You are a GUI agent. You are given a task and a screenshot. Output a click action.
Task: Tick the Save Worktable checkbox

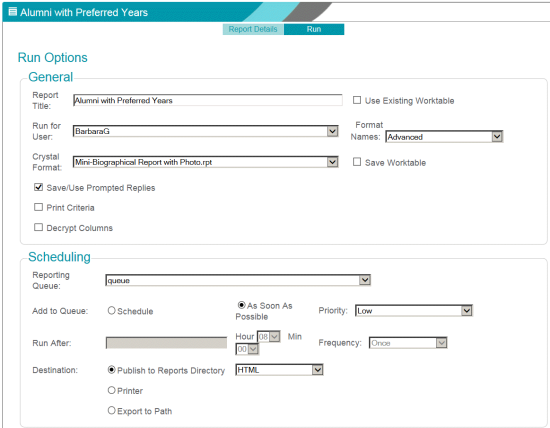click(x=357, y=162)
